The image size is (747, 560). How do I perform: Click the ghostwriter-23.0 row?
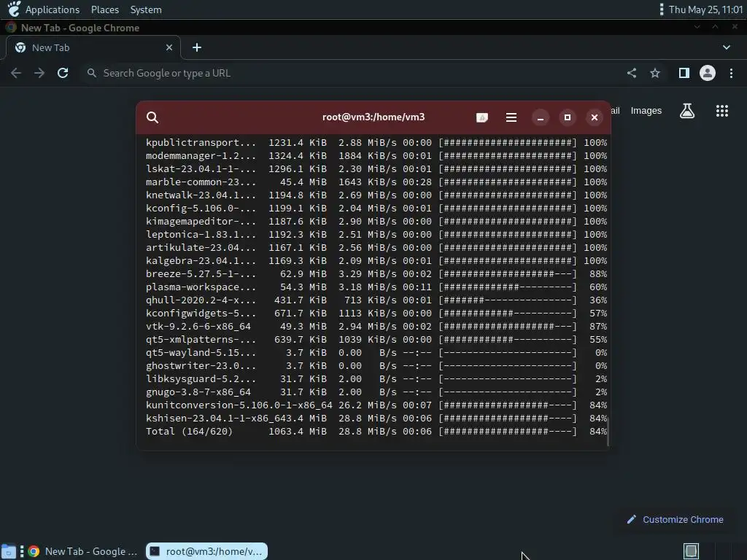pyautogui.click(x=376, y=366)
